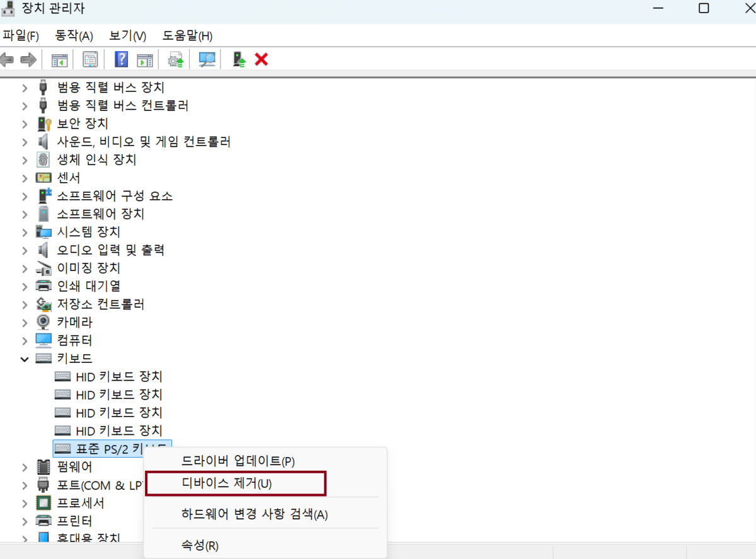This screenshot has height=559, width=756.
Task: Click the Back arrow toolbar icon
Action: 7,60
